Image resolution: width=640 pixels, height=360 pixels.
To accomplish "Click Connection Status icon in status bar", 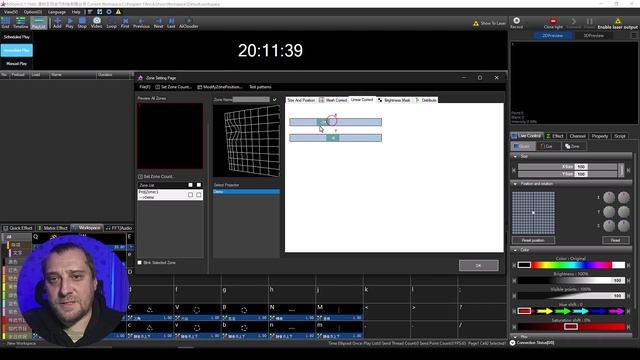I will [x=513, y=343].
